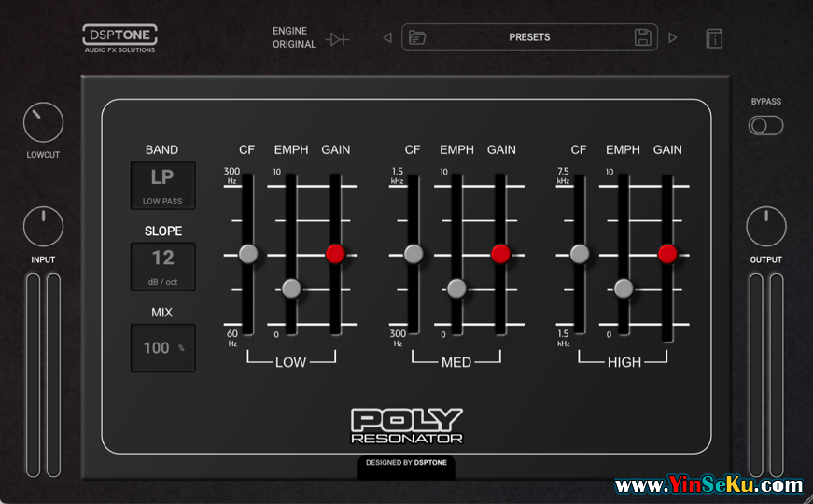Go to the next preset arrow
Viewport: 813px width, 504px height.
coord(672,38)
